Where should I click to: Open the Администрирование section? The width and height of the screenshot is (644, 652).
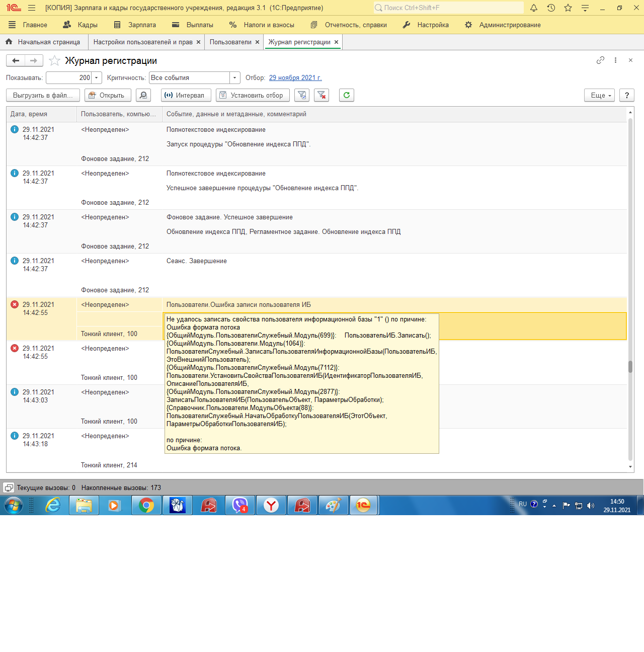503,25
